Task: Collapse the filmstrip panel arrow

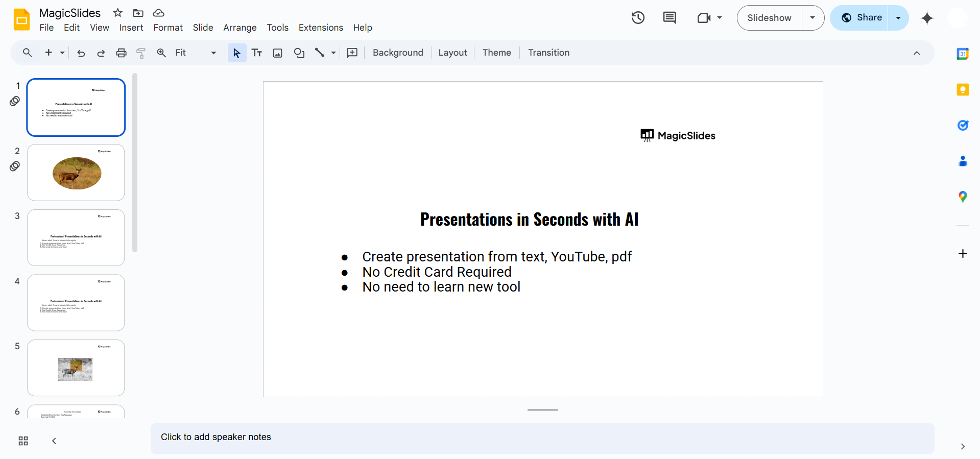Action: click(x=54, y=441)
